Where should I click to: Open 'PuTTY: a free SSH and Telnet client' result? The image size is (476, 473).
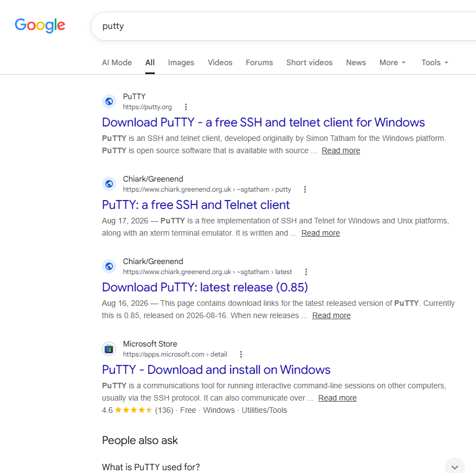[x=196, y=205]
